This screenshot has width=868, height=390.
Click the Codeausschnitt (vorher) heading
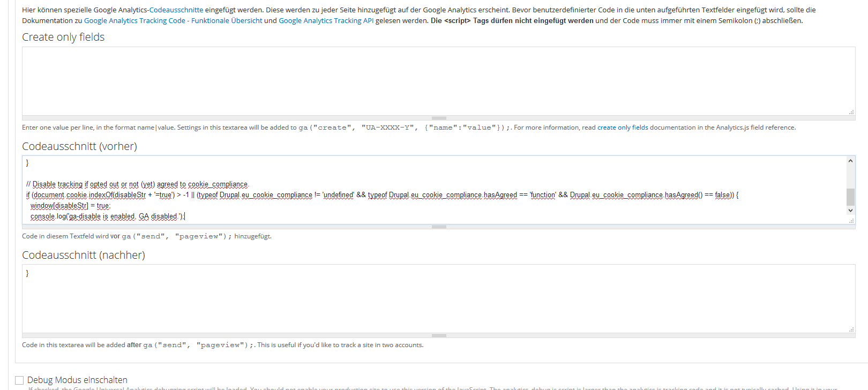click(79, 146)
